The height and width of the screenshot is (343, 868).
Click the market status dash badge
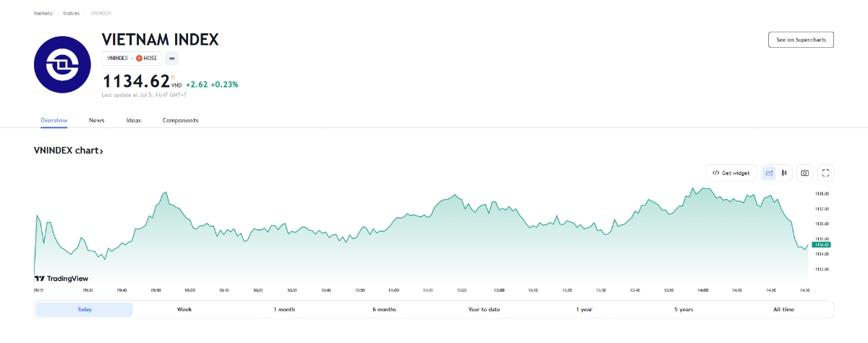click(172, 58)
